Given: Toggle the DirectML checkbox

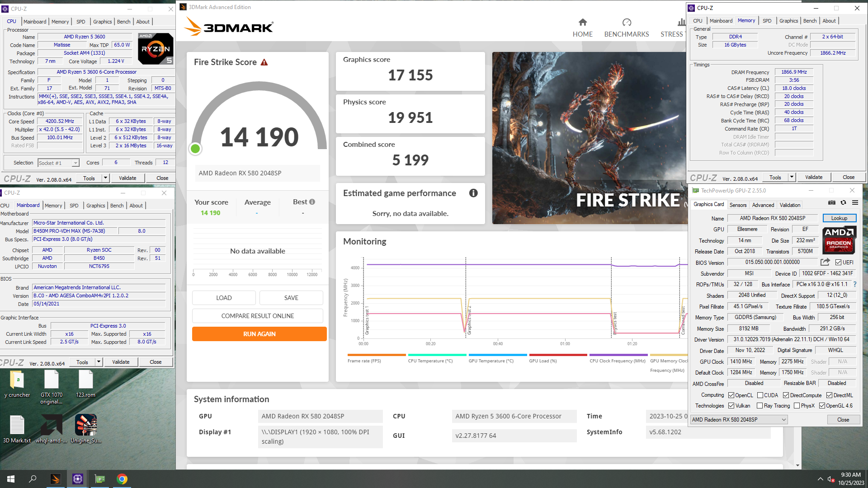Looking at the screenshot, I should [829, 395].
